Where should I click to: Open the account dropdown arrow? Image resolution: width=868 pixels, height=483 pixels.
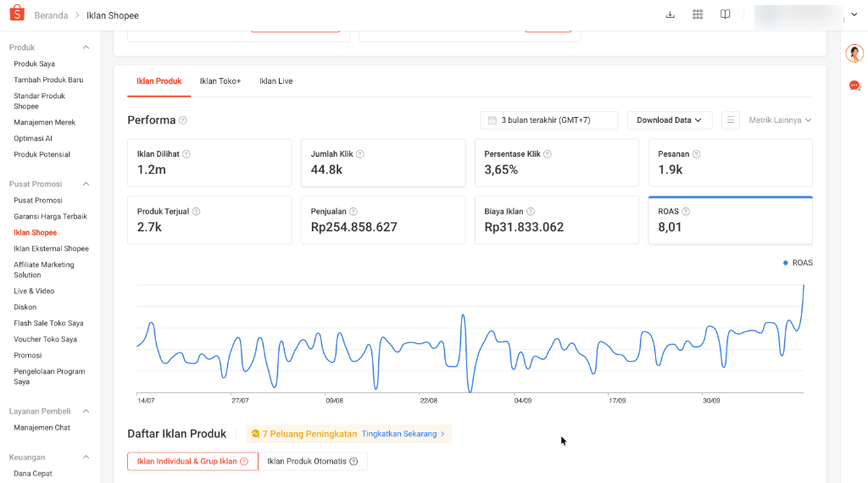854,15
